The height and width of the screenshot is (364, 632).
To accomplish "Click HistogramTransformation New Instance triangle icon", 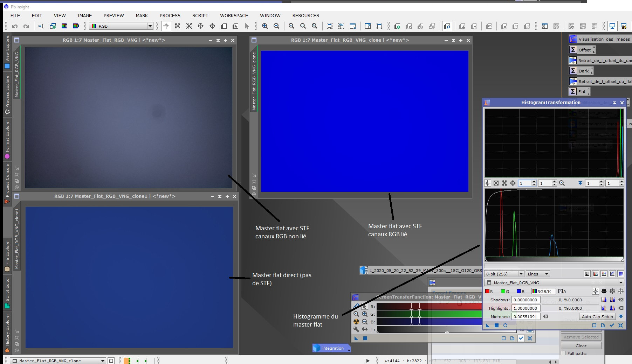I will 488,325.
